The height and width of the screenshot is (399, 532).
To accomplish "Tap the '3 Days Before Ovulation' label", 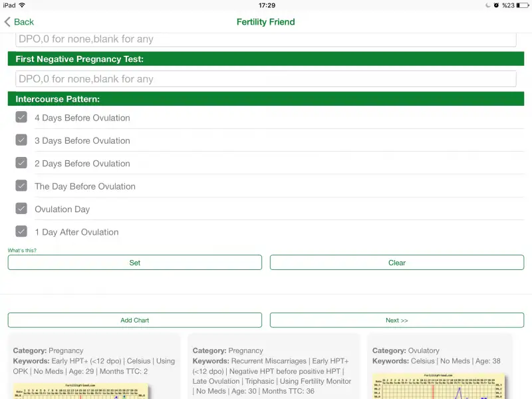I will pyautogui.click(x=82, y=140).
